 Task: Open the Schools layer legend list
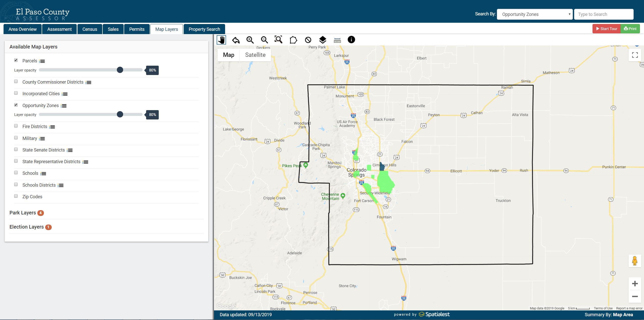[x=43, y=174]
